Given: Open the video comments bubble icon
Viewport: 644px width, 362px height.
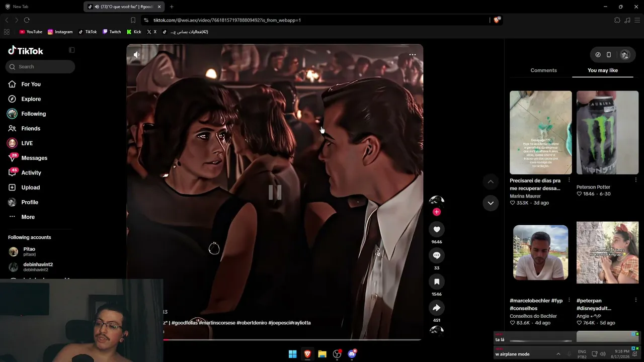Looking at the screenshot, I should click(x=437, y=255).
